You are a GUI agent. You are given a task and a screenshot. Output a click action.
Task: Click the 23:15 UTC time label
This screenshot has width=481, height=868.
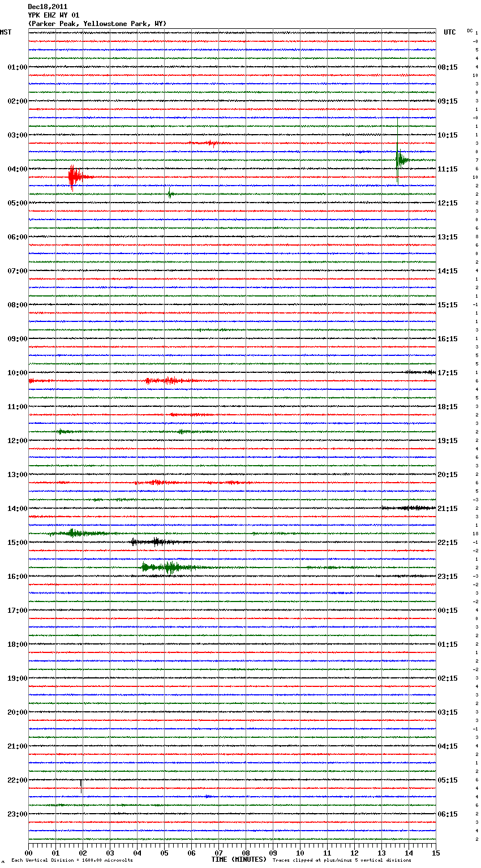point(448,577)
